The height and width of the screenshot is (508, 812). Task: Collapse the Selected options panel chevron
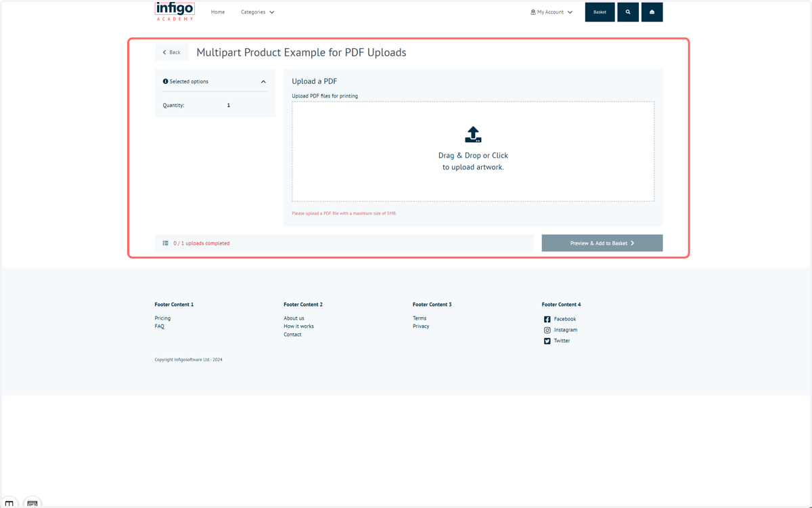263,82
